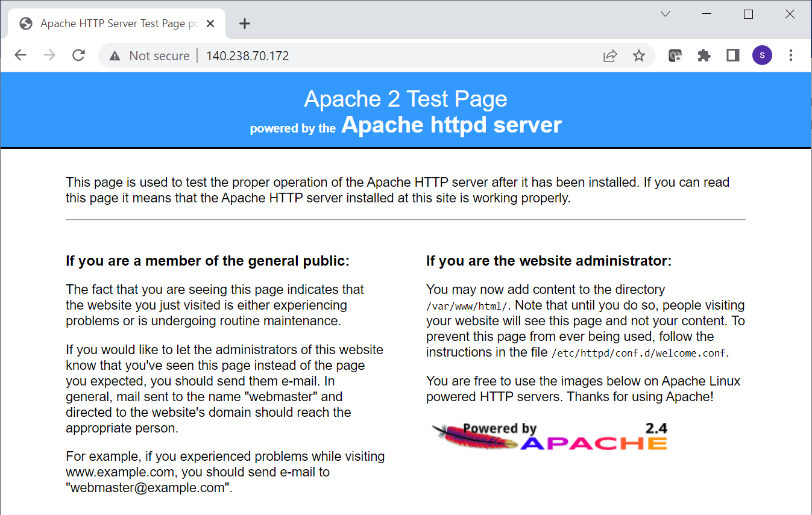Open the side panel icon

pyautogui.click(x=732, y=55)
